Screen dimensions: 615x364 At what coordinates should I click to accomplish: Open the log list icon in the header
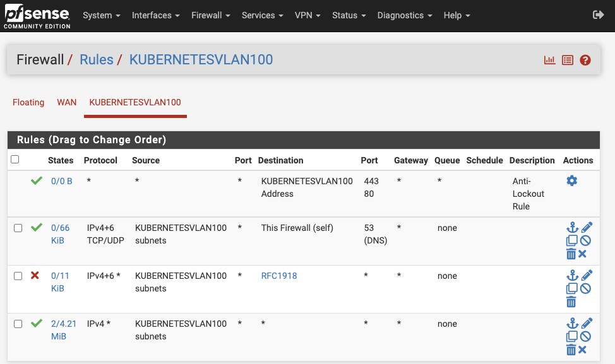tap(567, 59)
